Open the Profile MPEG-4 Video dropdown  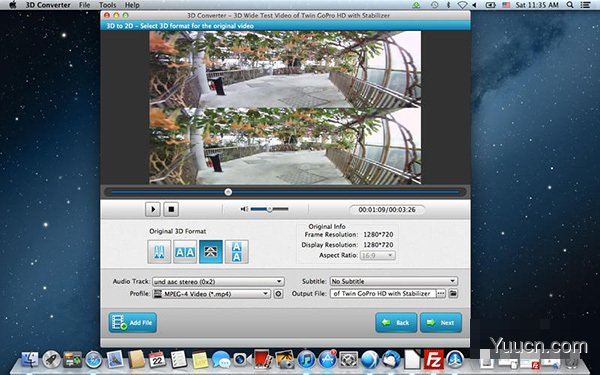[212, 294]
